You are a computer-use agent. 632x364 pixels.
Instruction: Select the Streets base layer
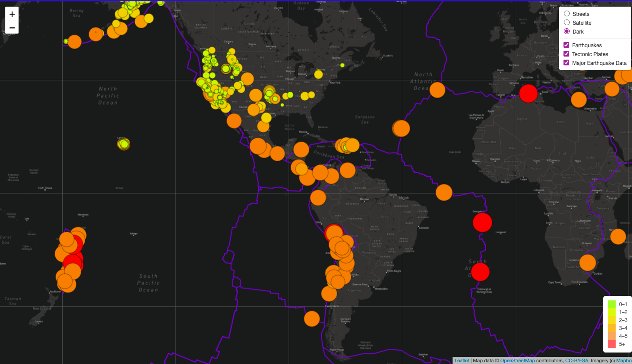tap(567, 14)
